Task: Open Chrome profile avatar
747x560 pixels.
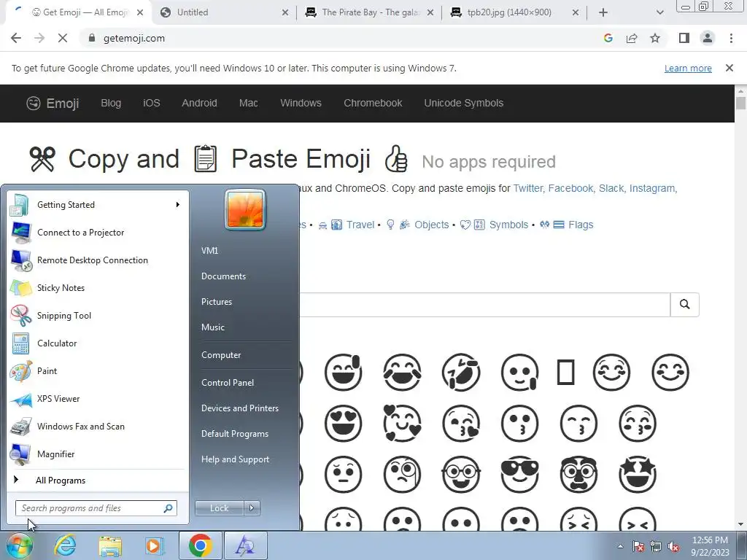Action: click(x=708, y=38)
